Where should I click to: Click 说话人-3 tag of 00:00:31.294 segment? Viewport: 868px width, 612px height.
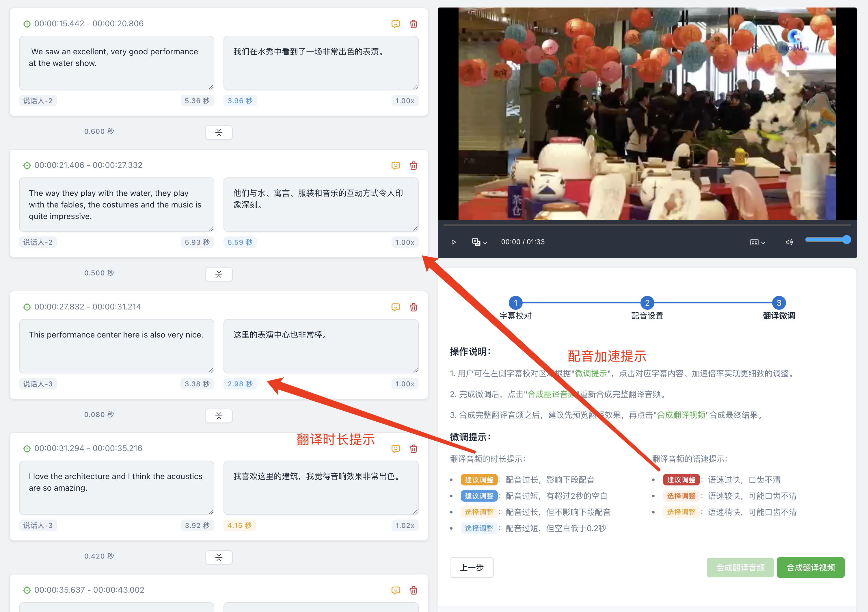pos(38,525)
